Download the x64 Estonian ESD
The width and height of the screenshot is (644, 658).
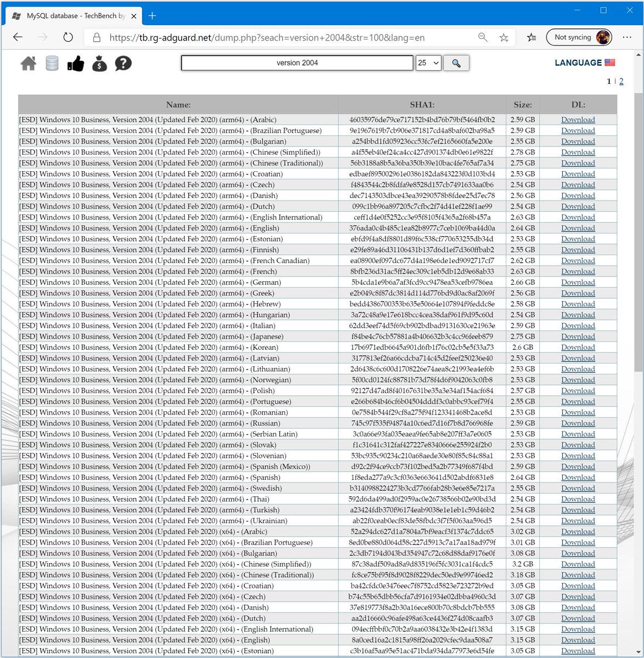[x=578, y=651]
